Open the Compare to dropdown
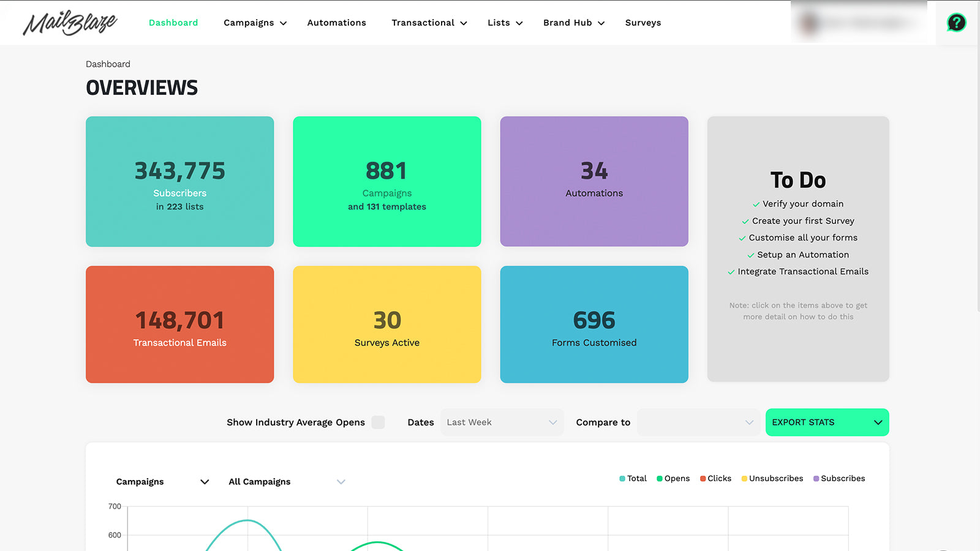The width and height of the screenshot is (980, 551). pyautogui.click(x=698, y=422)
